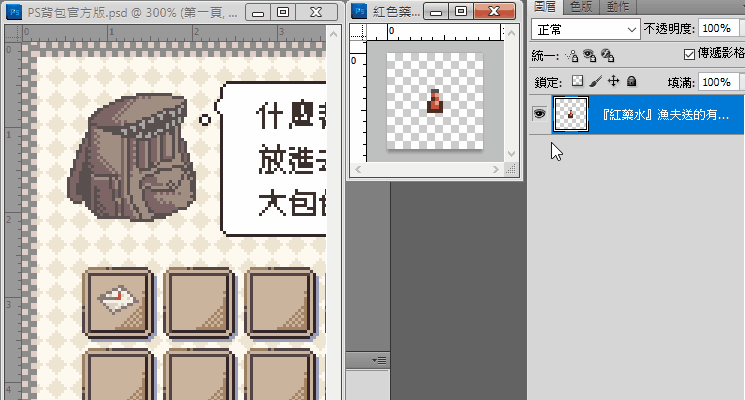Viewport: 745px width, 400px height.
Task: Lock image pixels brush icon
Action: 595,81
